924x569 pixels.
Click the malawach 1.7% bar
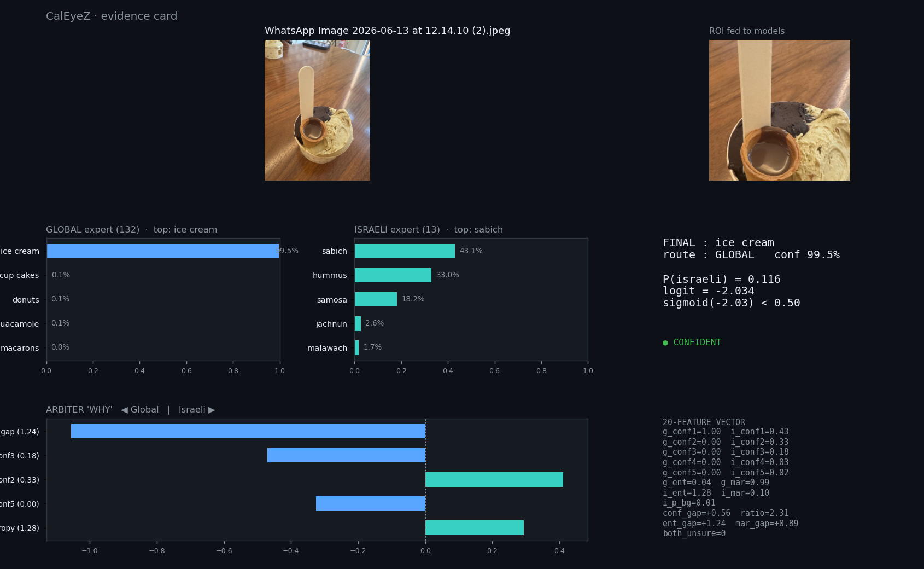click(356, 347)
